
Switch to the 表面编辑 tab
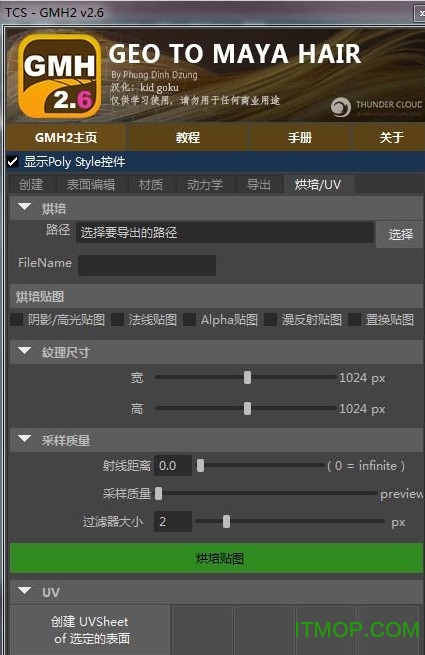pos(91,185)
